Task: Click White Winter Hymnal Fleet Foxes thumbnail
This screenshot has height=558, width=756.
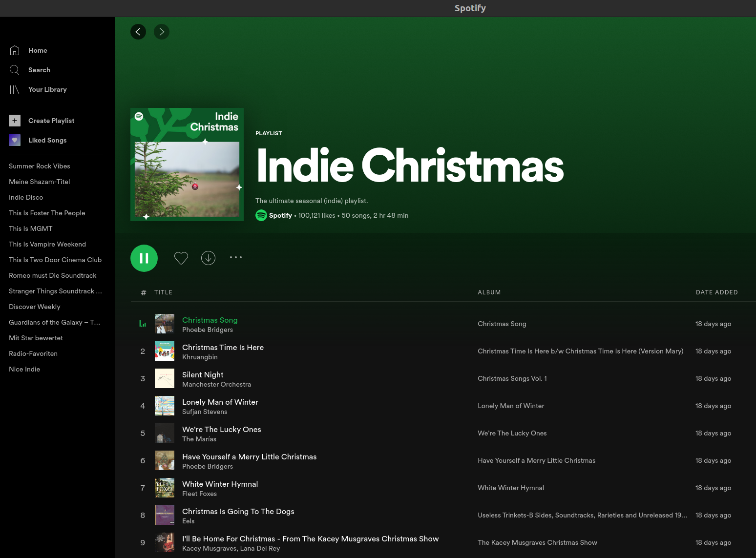Action: [165, 488]
